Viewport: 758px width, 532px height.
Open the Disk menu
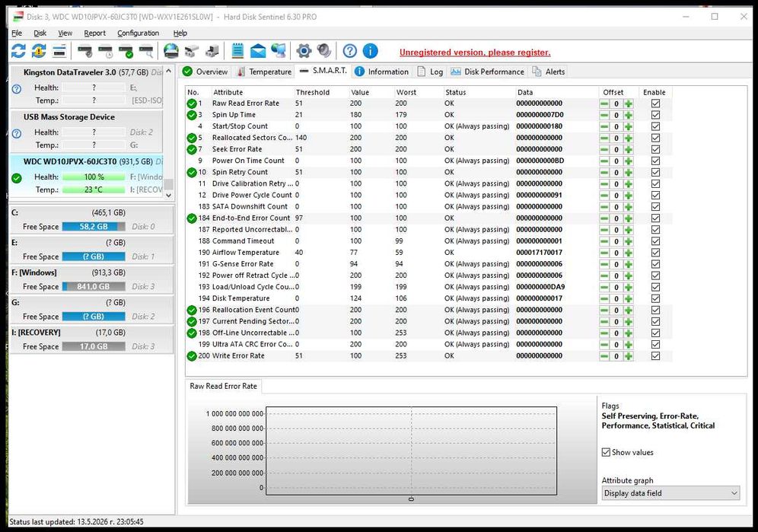tap(40, 33)
